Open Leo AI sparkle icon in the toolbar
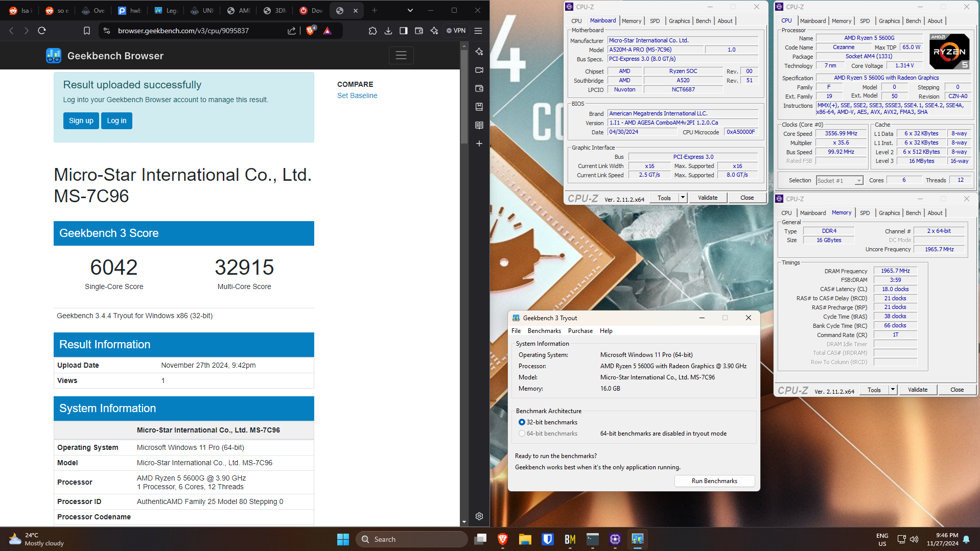980x551 pixels. [x=434, y=31]
